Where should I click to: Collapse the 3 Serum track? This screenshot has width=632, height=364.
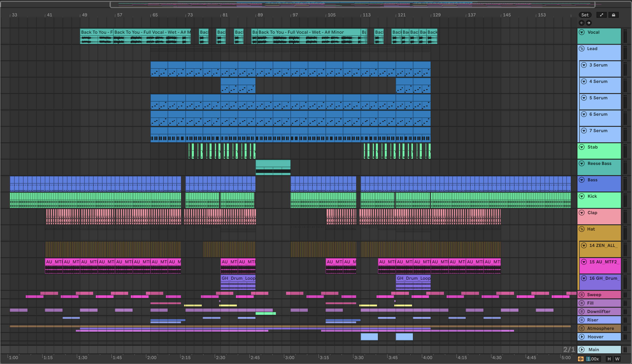[584, 65]
